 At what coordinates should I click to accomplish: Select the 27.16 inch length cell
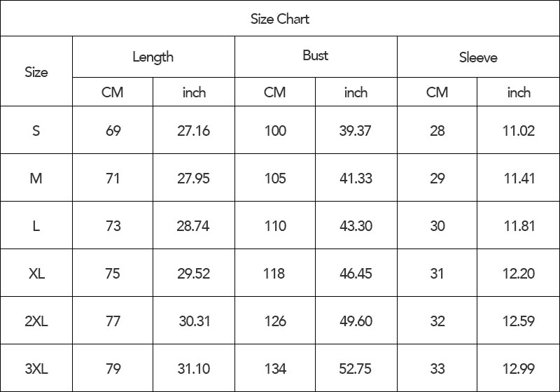pos(194,130)
